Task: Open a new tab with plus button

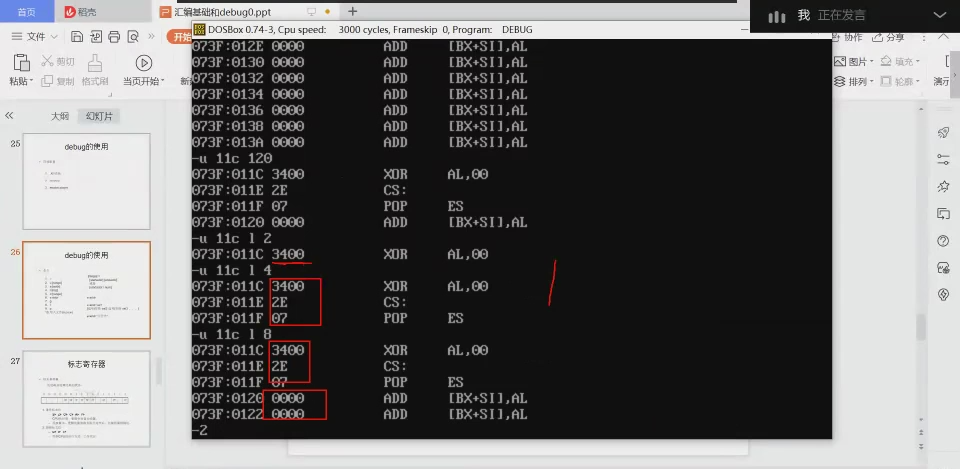Action: coord(352,11)
